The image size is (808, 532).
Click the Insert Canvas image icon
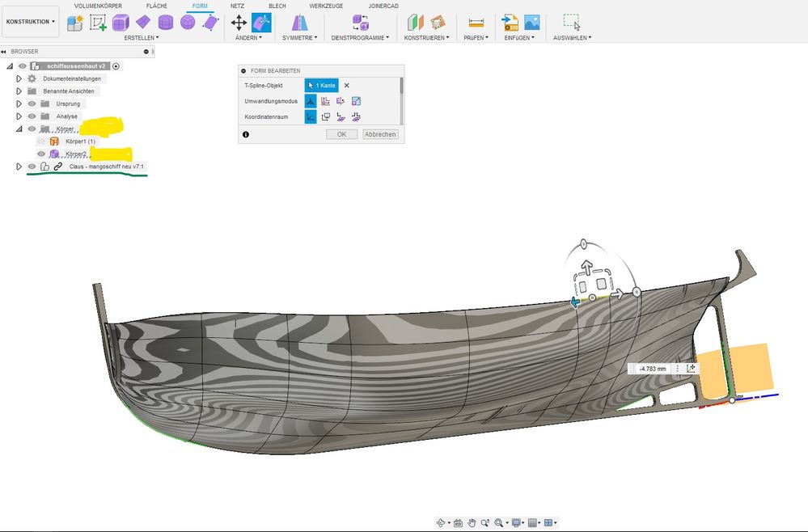point(532,22)
